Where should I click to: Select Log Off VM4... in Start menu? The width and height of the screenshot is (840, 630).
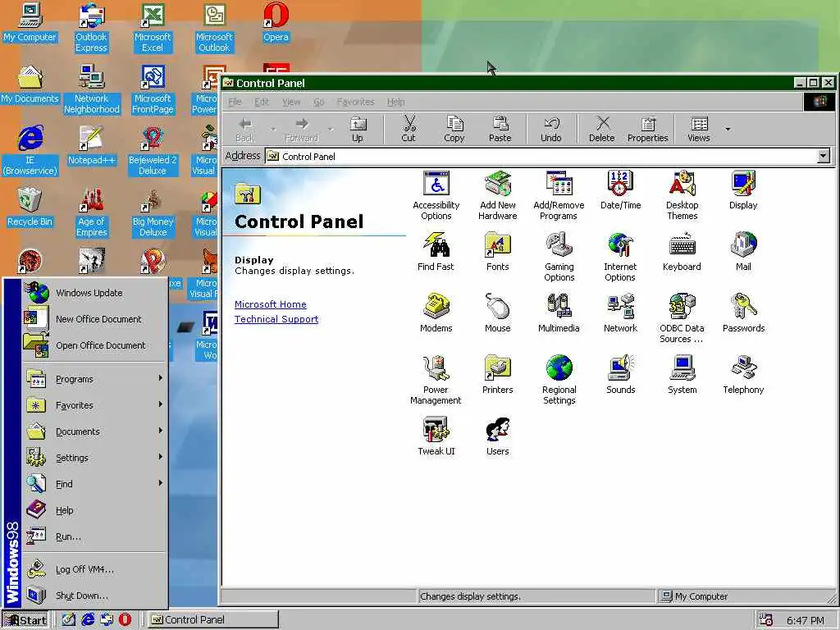pos(94,569)
